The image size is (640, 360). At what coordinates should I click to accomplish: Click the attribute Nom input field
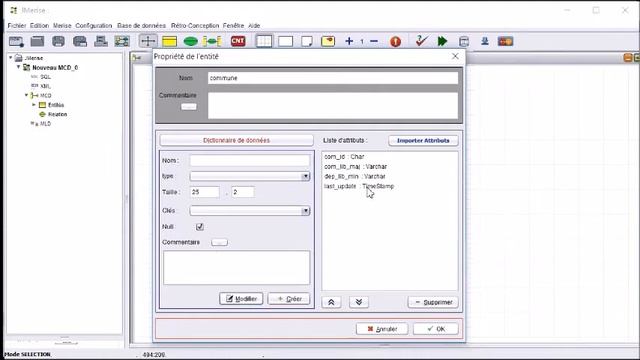250,160
